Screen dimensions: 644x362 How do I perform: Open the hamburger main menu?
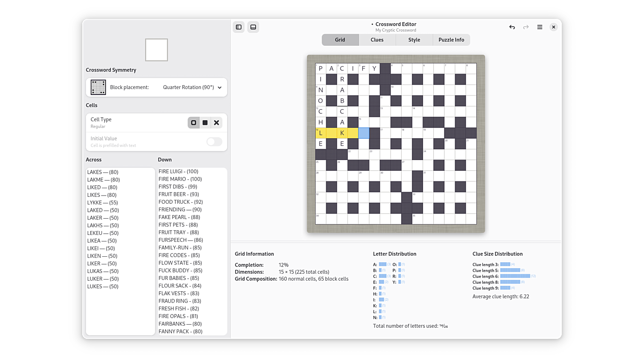tap(540, 27)
